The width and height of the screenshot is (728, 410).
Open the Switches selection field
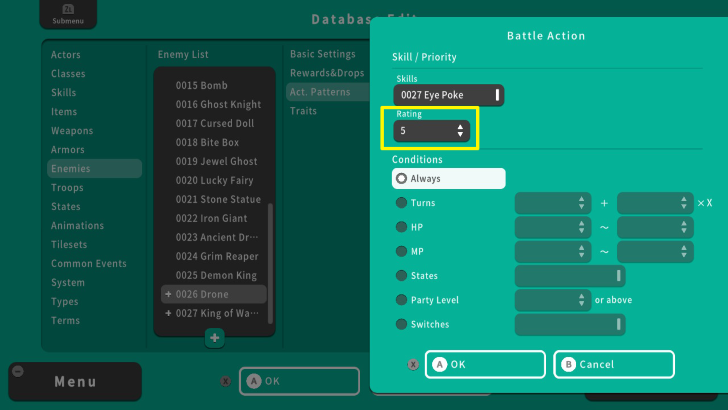pos(570,324)
